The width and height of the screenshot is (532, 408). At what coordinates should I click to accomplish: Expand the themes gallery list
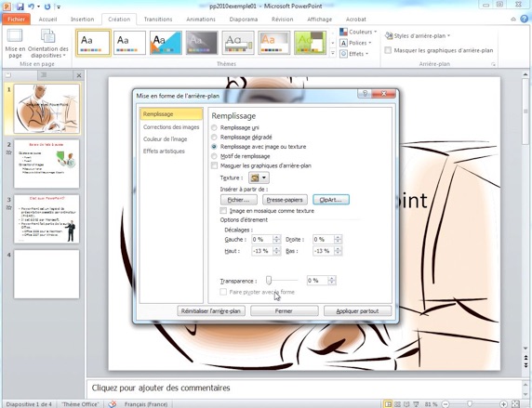tap(333, 53)
